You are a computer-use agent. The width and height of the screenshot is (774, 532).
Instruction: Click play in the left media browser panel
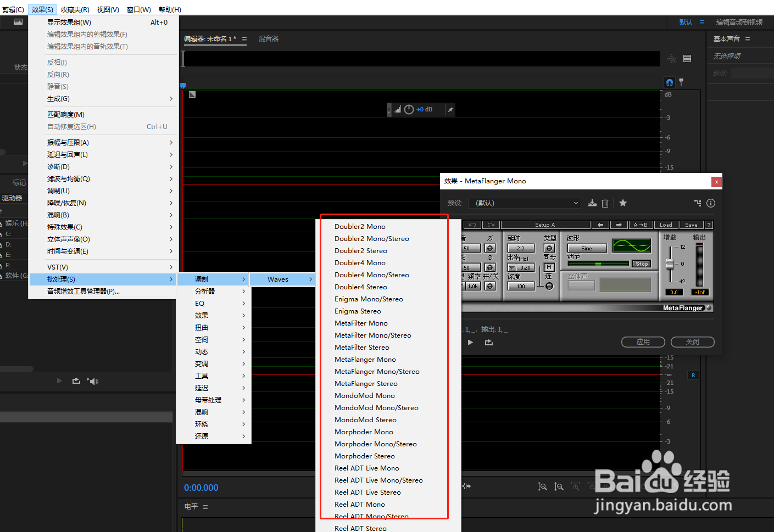pos(59,381)
